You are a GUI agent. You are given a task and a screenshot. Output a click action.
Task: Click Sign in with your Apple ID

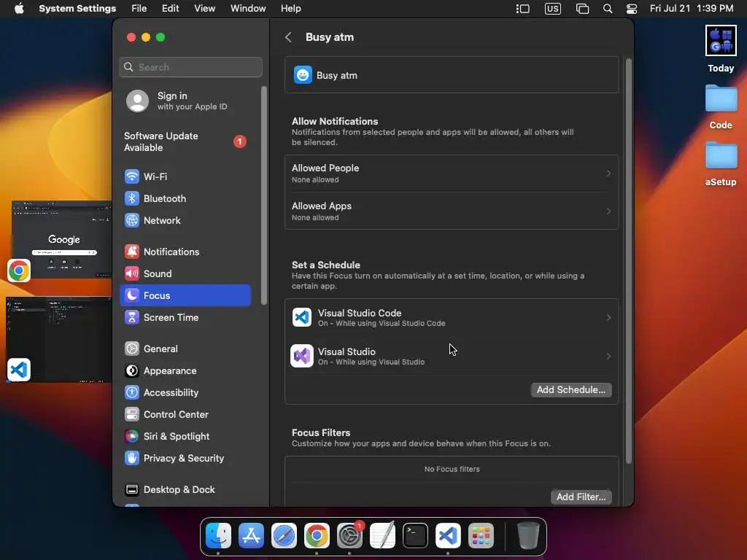pos(186,101)
